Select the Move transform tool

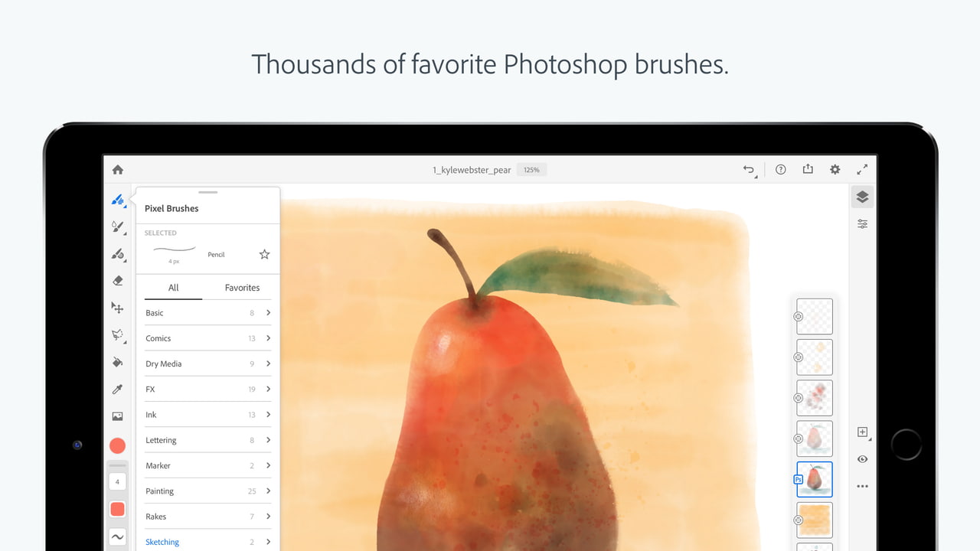point(117,308)
